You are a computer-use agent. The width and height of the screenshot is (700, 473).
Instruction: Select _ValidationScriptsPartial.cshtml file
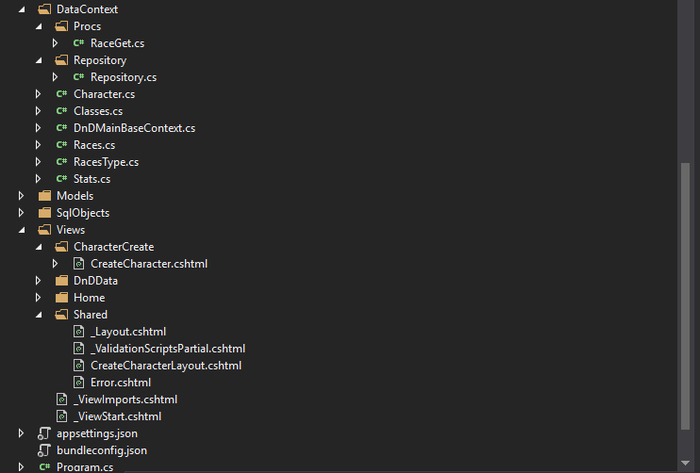click(x=167, y=348)
